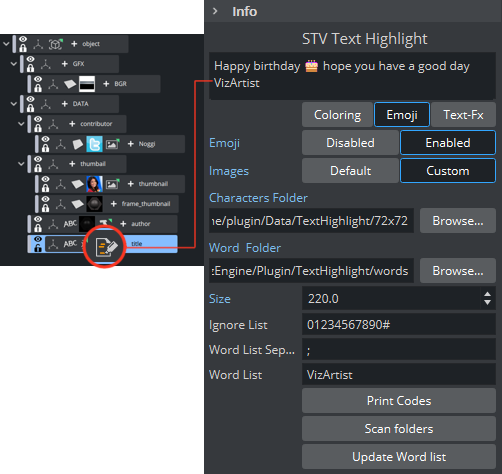
Task: Click the lock icon on the GFX container
Action: [x=31, y=68]
